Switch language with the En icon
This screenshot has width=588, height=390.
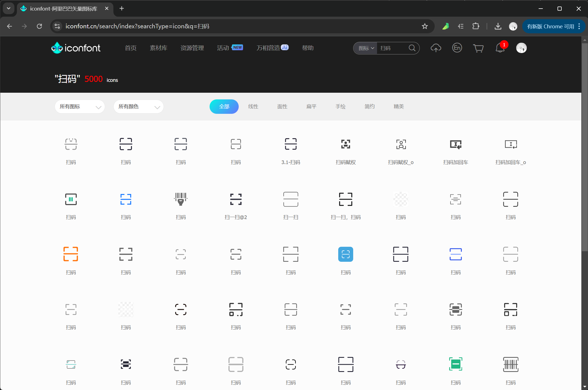(457, 48)
